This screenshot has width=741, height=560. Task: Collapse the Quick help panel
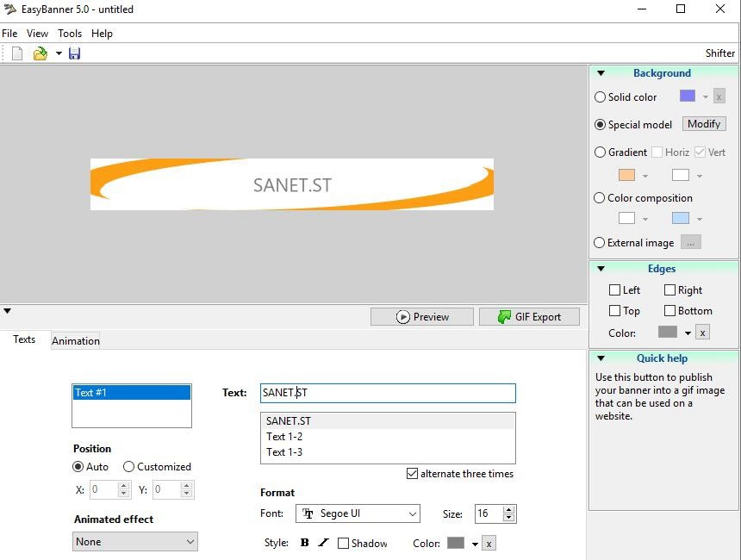(601, 358)
